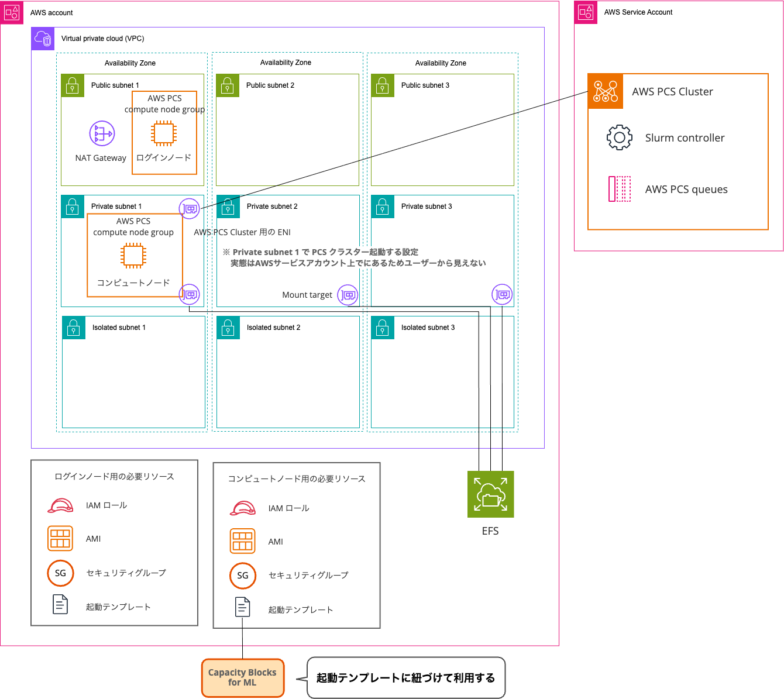This screenshot has height=699, width=784.
Task: Select the Private subnet 3 lock icon
Action: pyautogui.click(x=383, y=206)
